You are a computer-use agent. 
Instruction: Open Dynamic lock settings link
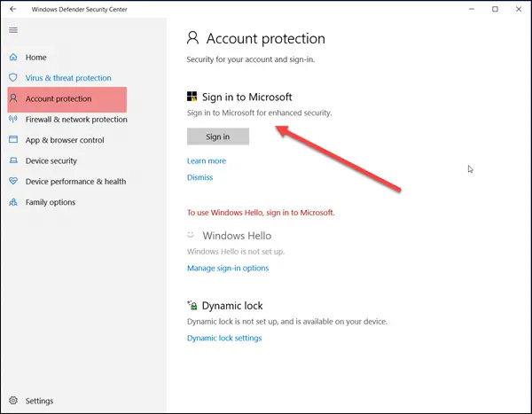(224, 338)
